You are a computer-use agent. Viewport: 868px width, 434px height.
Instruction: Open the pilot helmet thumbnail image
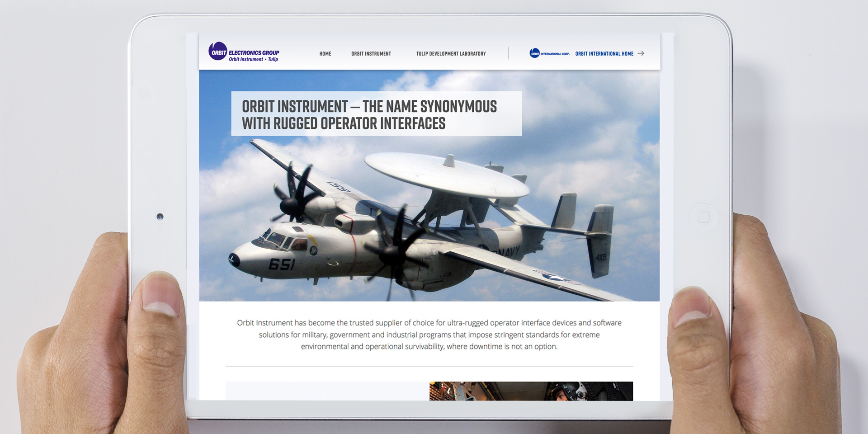click(x=531, y=391)
